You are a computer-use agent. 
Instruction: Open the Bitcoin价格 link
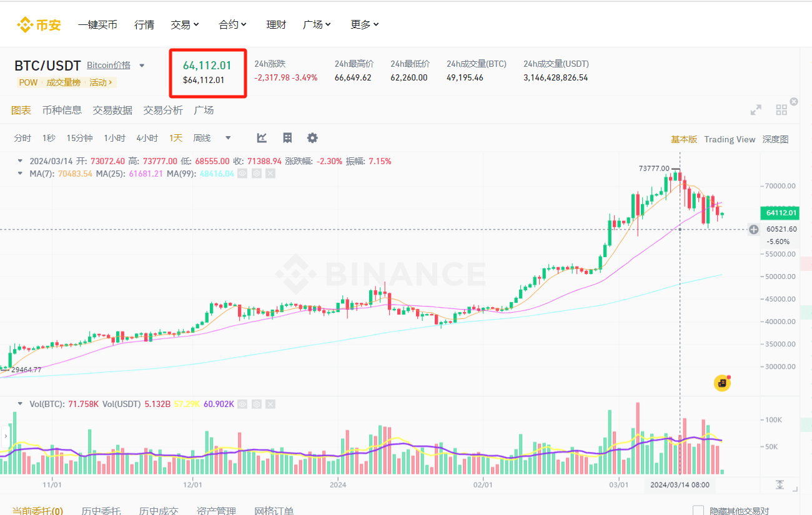[x=109, y=65]
